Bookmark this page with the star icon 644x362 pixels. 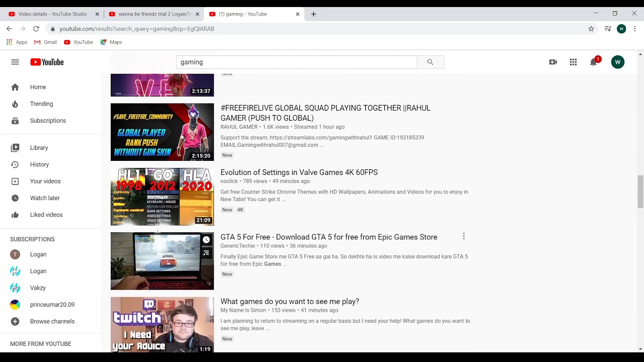click(x=591, y=29)
